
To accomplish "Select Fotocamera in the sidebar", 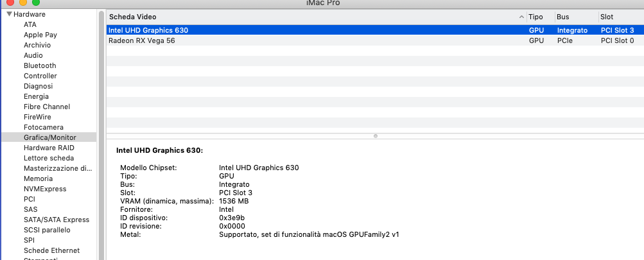I will (x=44, y=127).
